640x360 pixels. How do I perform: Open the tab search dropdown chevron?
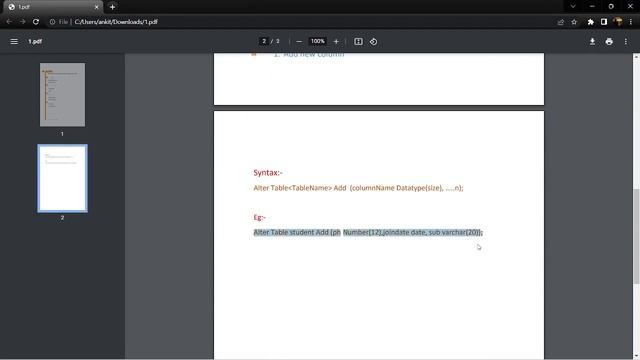pyautogui.click(x=573, y=7)
